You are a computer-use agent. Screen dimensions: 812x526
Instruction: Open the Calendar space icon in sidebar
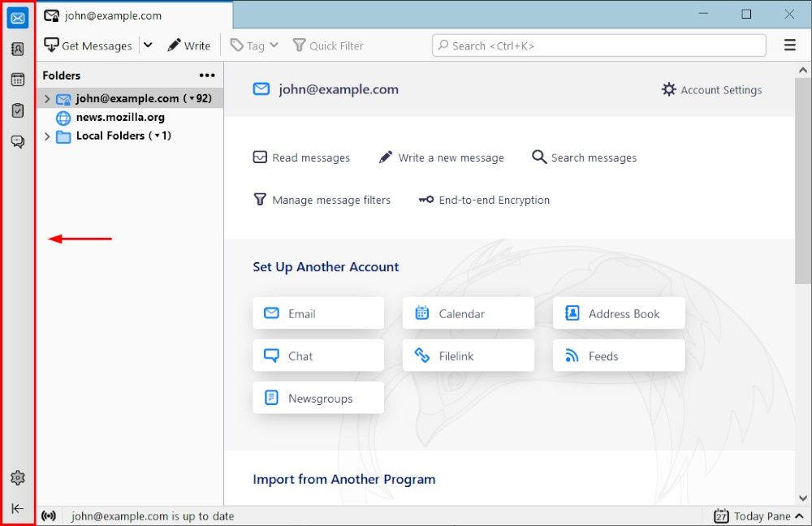coord(18,80)
